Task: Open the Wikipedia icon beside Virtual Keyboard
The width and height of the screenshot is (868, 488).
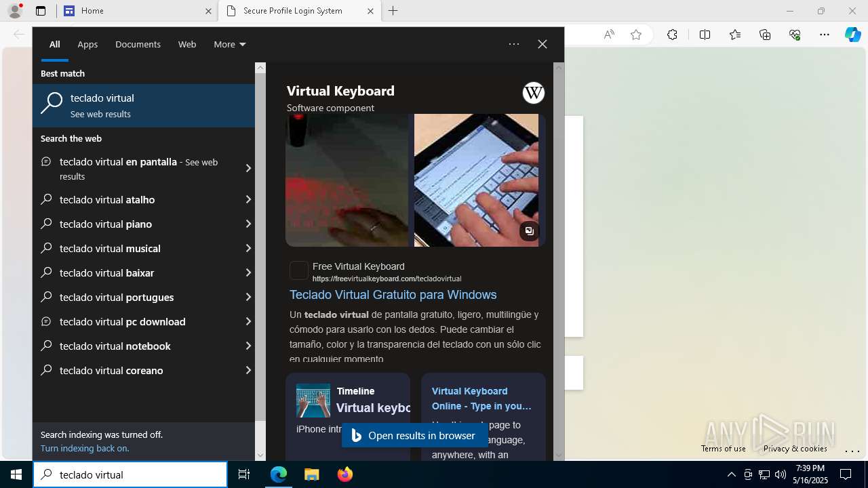Action: [x=534, y=93]
